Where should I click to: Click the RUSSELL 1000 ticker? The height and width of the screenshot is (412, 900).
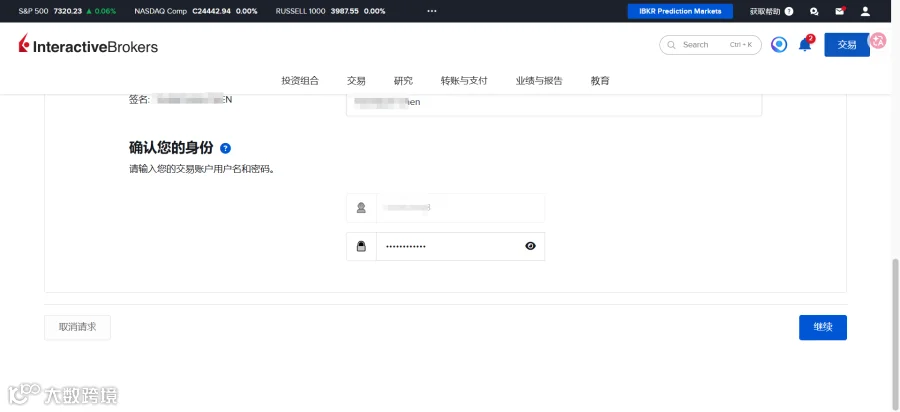coord(330,11)
